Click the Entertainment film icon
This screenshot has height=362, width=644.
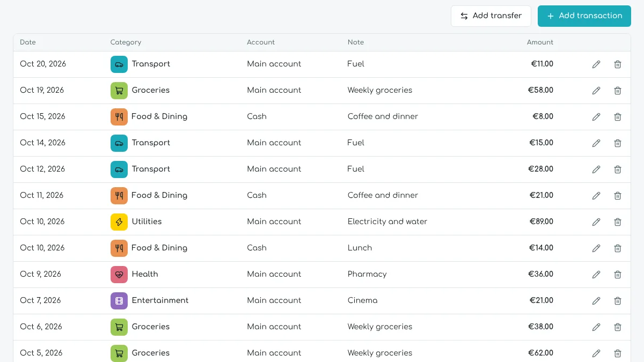pos(119,301)
